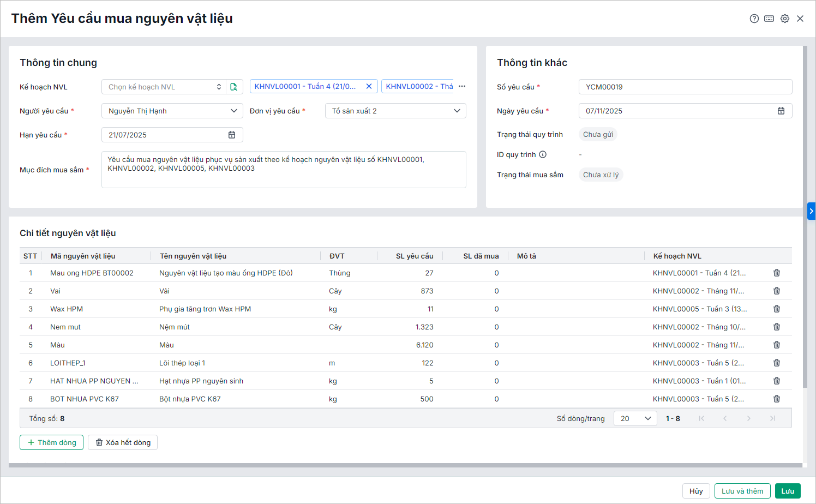Open the Đơn vị yêu cầu dropdown

point(457,111)
